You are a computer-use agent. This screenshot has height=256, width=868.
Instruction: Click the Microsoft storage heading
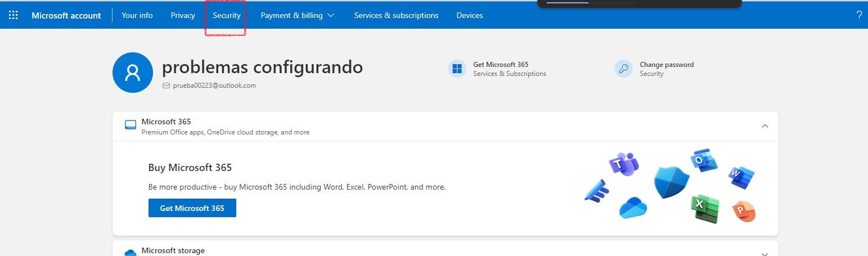(173, 250)
